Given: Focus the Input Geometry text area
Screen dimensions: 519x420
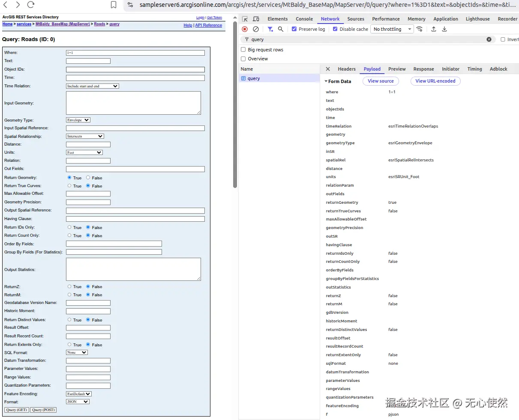Looking at the screenshot, I should pos(133,103).
